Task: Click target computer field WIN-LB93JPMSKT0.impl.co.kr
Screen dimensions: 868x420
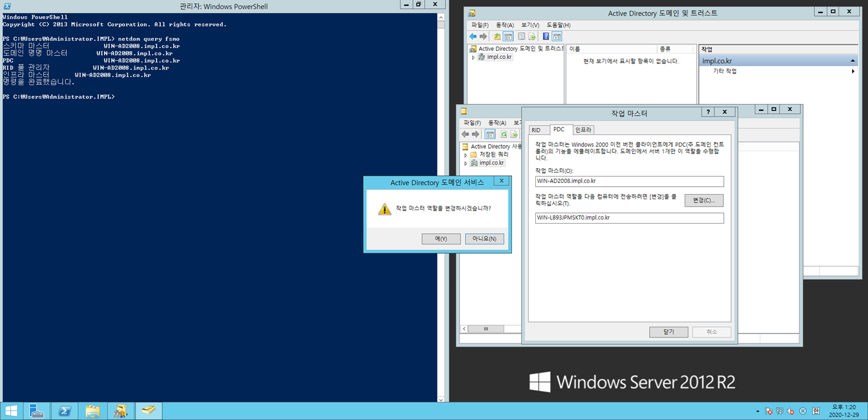Action: [x=629, y=218]
